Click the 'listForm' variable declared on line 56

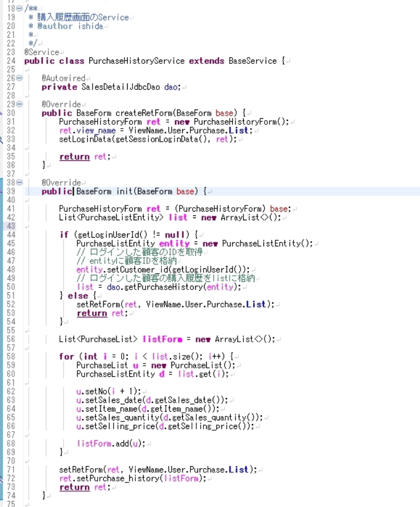[x=163, y=339]
